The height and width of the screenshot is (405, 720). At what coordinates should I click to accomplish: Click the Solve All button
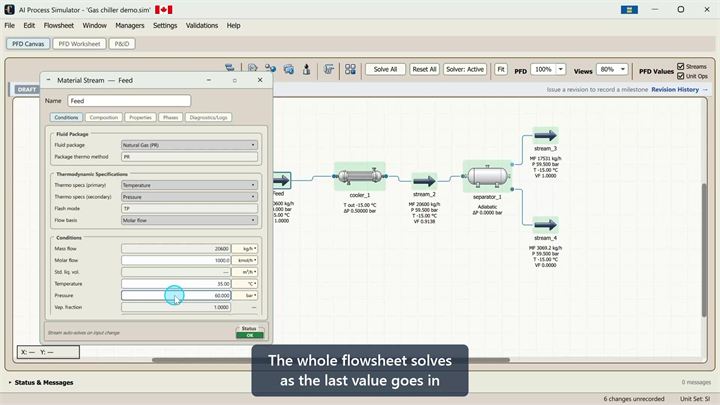(385, 69)
